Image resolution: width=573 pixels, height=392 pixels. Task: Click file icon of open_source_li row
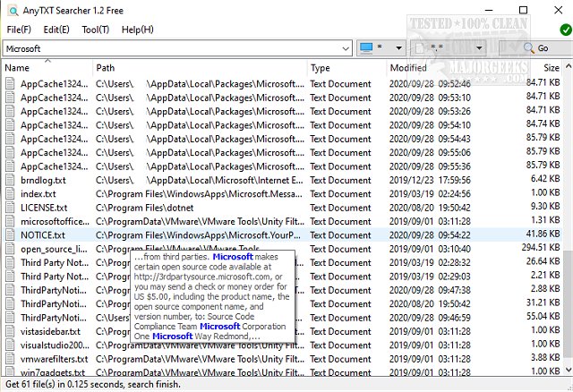10,249
